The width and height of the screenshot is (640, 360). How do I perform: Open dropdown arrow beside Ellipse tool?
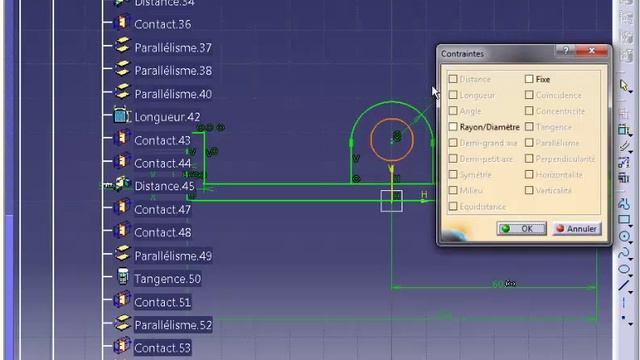point(631,275)
